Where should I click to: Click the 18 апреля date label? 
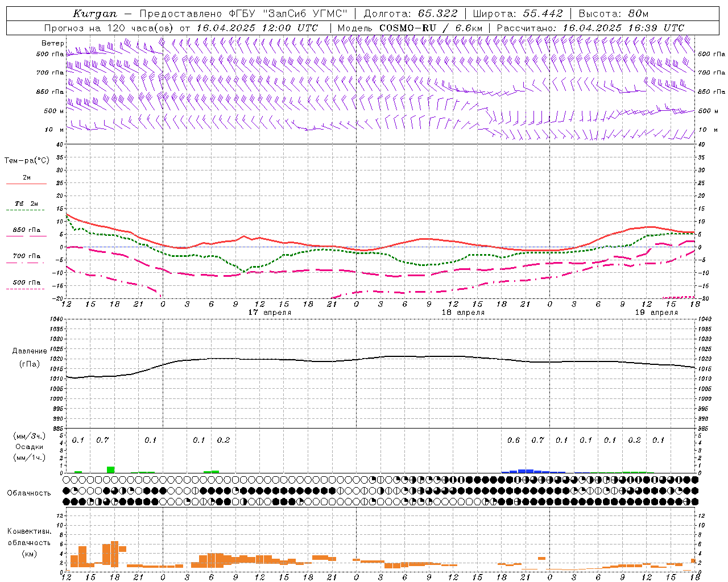[x=463, y=313]
